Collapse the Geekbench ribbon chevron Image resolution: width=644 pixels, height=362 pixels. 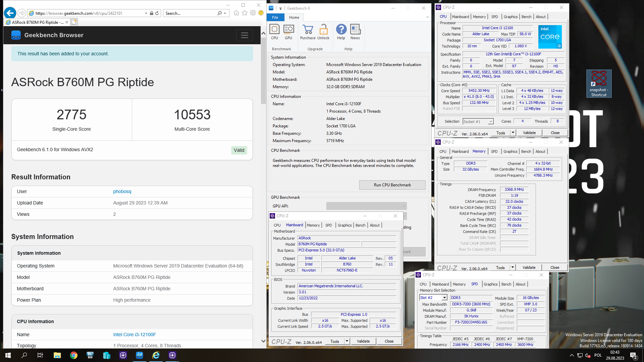pos(427,17)
